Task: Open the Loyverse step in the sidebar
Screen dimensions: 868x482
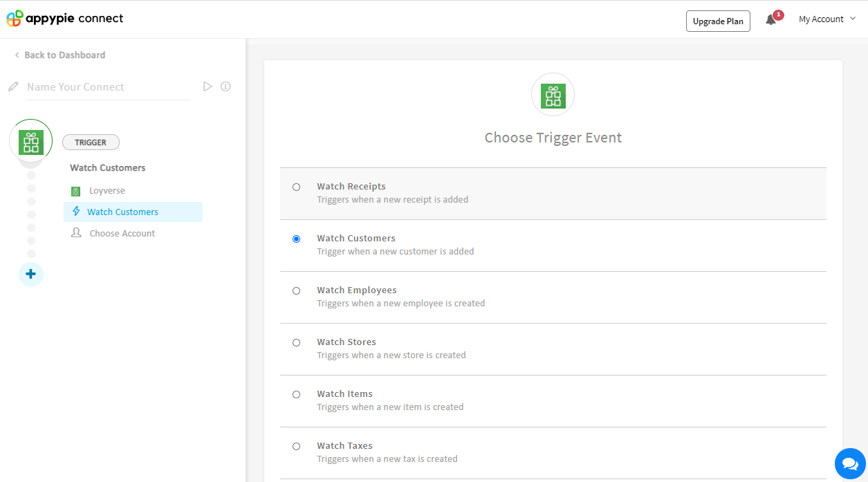Action: click(x=107, y=191)
